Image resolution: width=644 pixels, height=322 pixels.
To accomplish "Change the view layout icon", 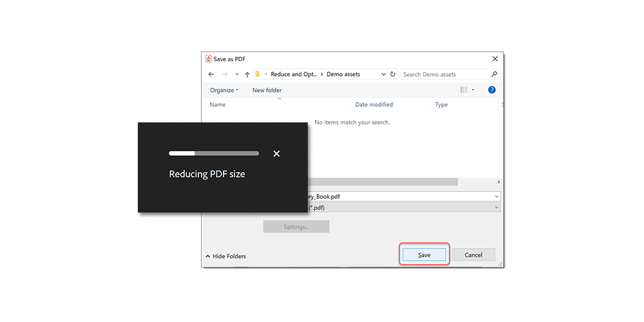I will click(464, 90).
